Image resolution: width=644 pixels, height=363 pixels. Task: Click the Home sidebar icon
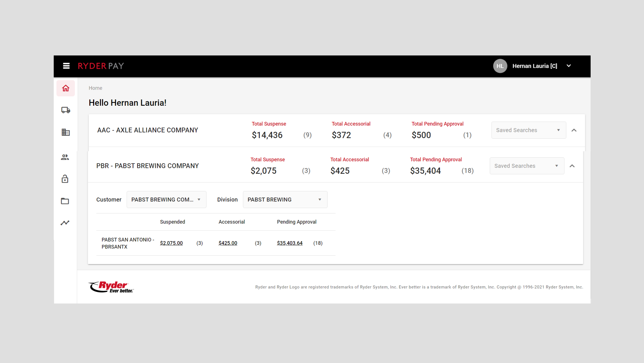(x=65, y=88)
